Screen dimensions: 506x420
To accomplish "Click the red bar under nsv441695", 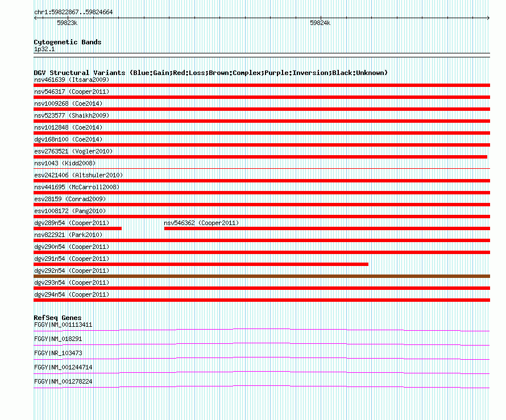I will click(x=262, y=193).
